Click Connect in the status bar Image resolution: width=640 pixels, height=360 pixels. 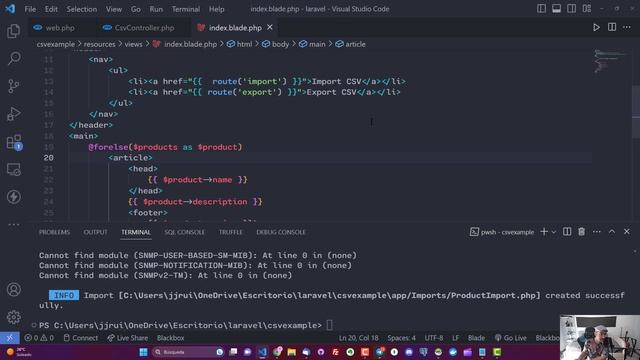81,338
